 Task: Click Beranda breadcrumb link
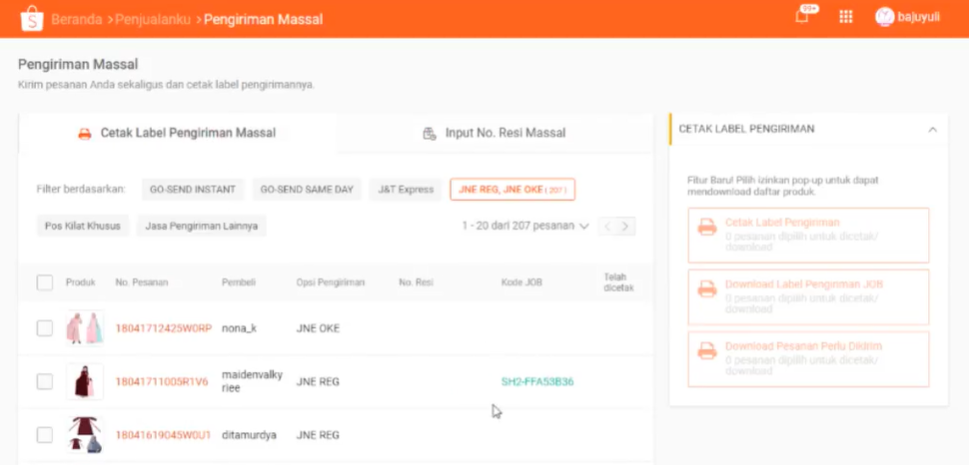[77, 19]
